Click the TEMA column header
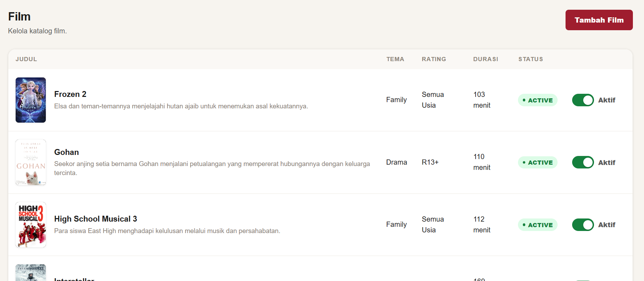The height and width of the screenshot is (281, 644). point(395,59)
